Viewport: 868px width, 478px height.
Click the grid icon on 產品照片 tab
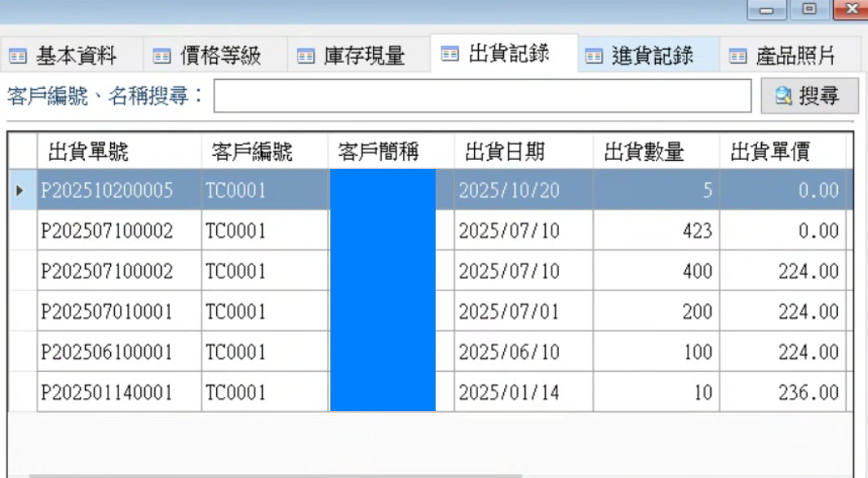tap(737, 55)
